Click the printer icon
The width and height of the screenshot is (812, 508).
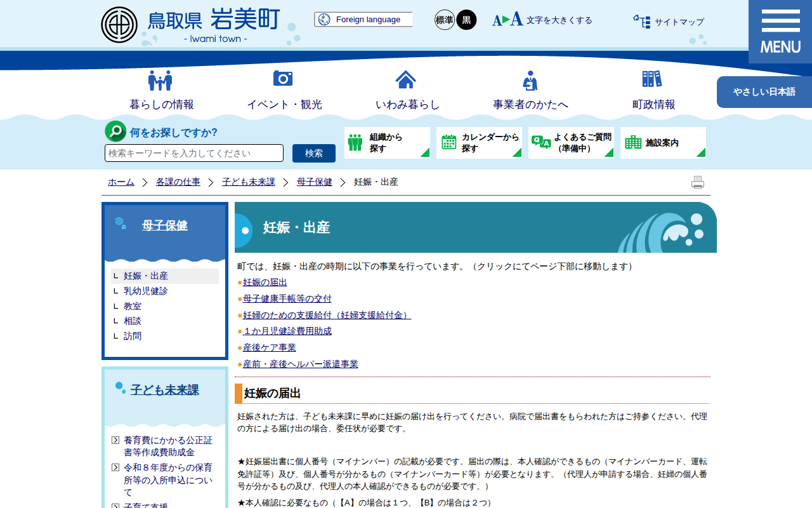698,182
